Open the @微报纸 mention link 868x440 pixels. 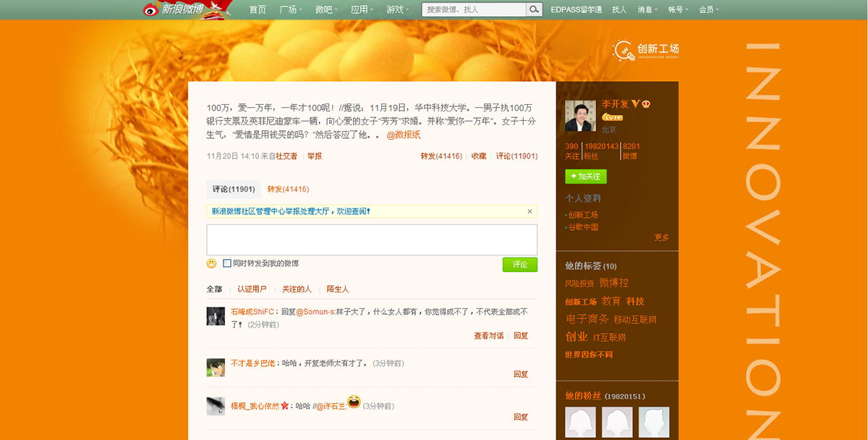(404, 135)
